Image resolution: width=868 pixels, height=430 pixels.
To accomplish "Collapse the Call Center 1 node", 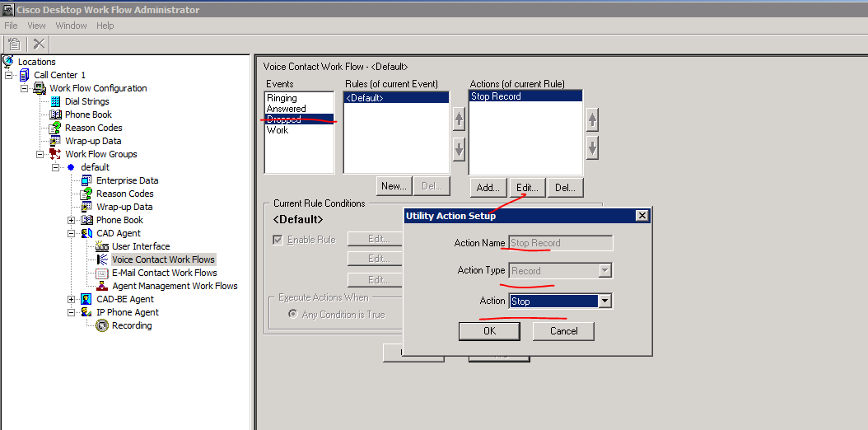I will click(9, 75).
